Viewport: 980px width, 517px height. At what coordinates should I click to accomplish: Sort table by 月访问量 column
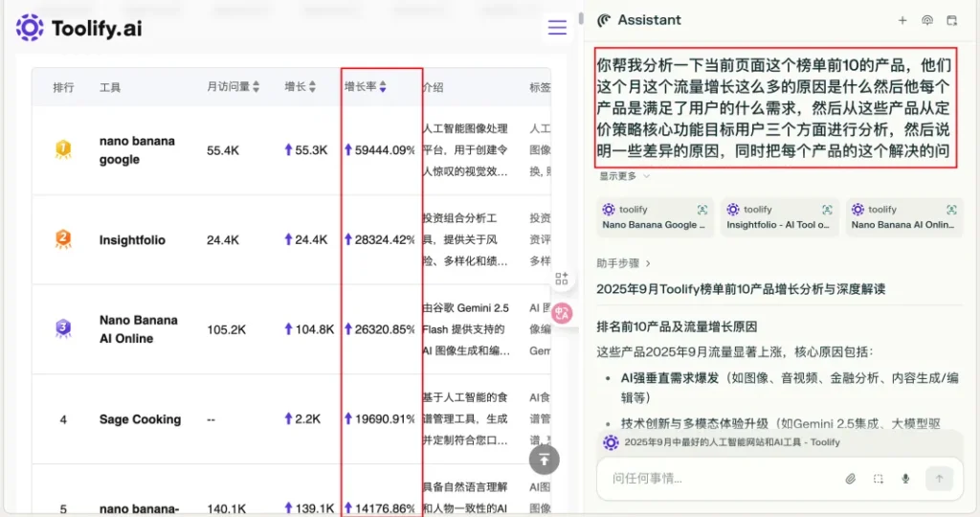(x=234, y=87)
